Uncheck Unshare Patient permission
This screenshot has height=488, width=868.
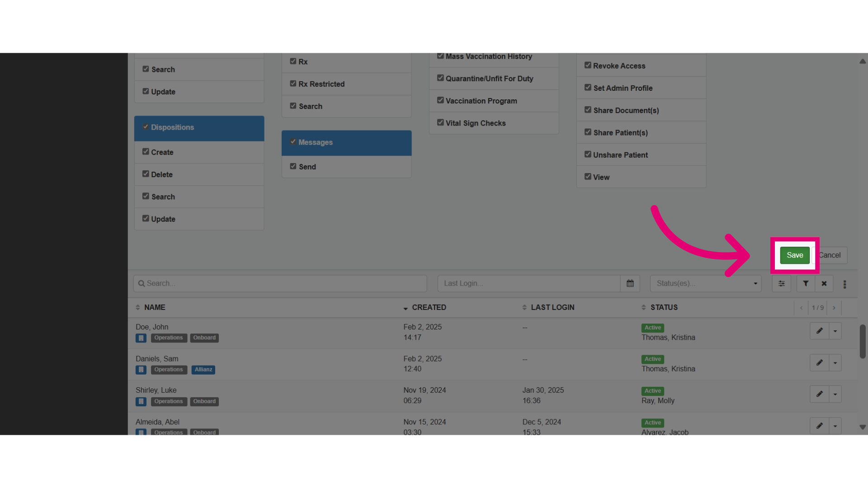588,155
